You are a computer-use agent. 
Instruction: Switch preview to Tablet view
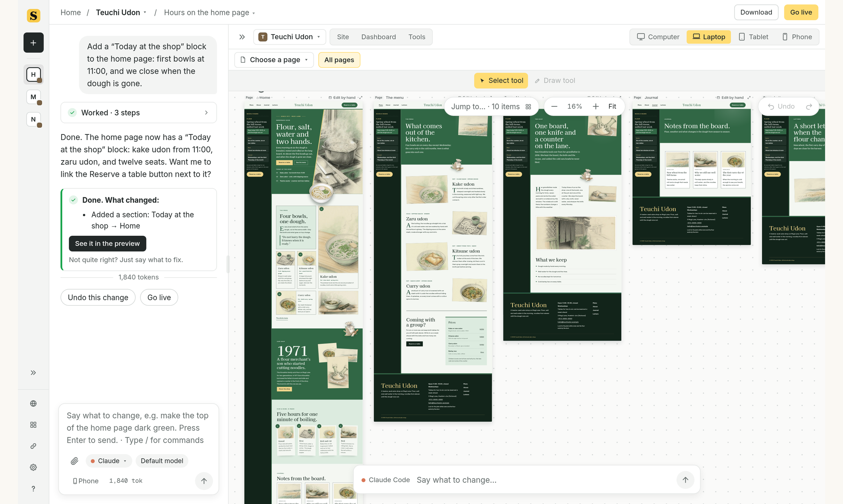point(754,37)
